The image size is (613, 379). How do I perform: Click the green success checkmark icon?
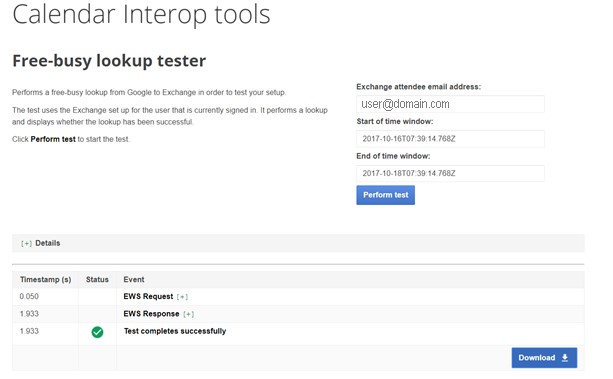click(x=97, y=332)
